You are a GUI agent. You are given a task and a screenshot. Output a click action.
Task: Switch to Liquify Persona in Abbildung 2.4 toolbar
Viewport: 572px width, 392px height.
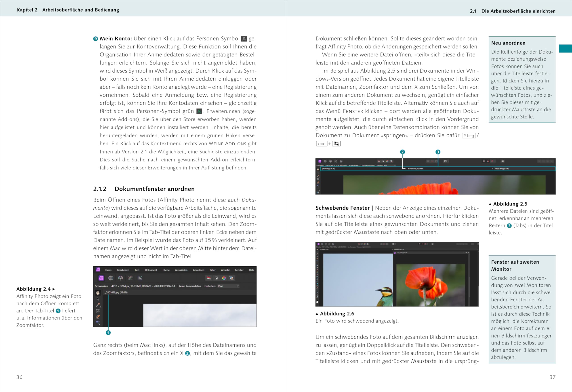[111, 278]
